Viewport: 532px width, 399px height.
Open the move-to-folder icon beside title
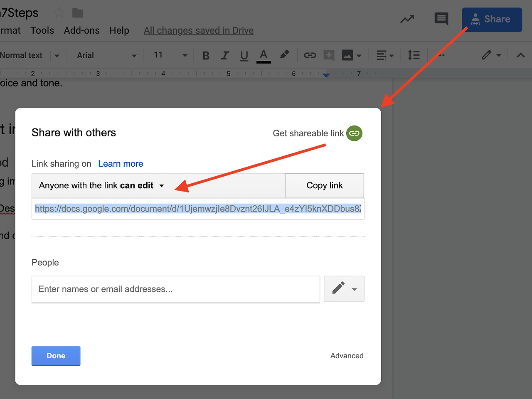(78, 13)
